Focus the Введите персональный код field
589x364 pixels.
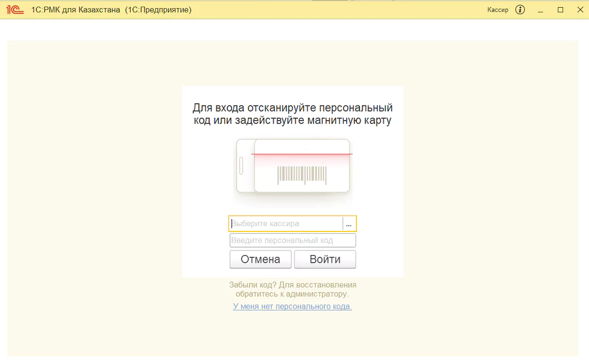coord(293,240)
